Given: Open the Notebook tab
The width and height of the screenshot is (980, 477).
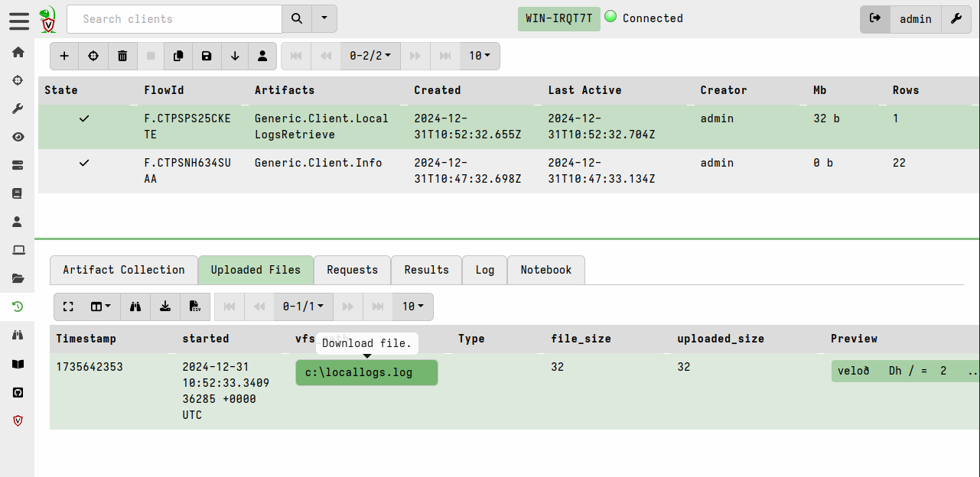Looking at the screenshot, I should click(x=545, y=270).
